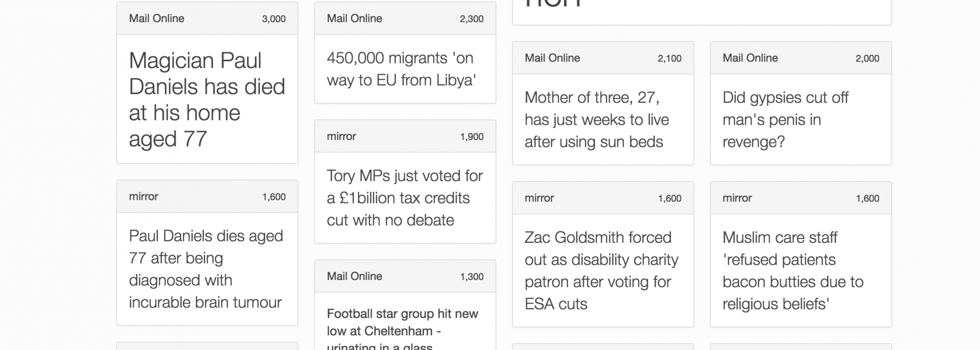Click the 2,100 share count
Viewport: 980px width, 350px height.
669,58
